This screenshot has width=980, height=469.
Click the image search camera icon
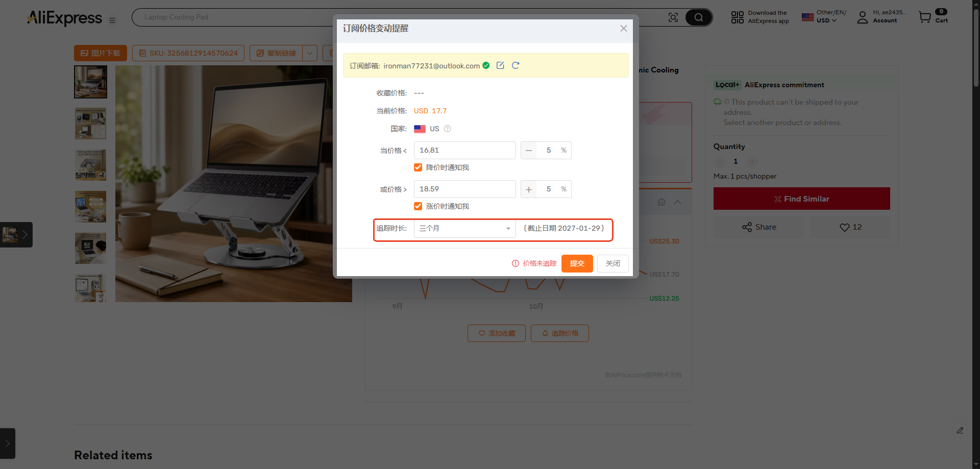tap(673, 17)
